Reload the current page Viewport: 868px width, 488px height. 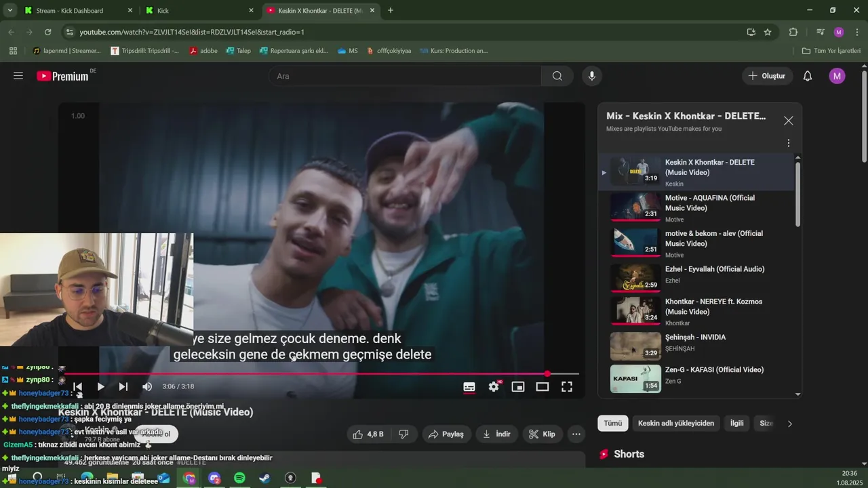pos(47,32)
